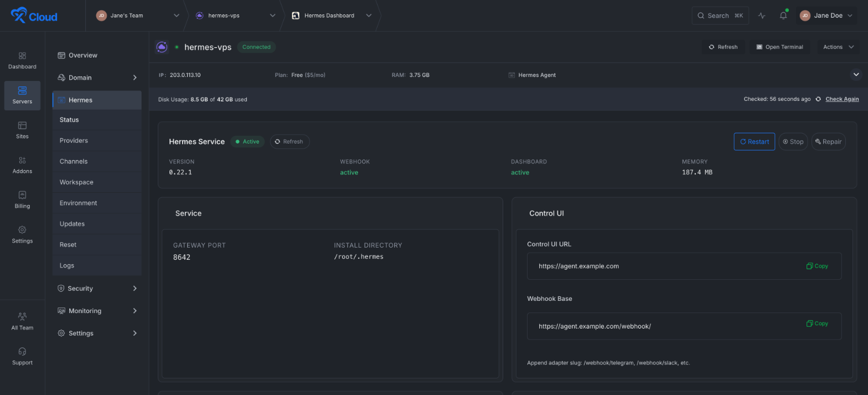
Task: Open the Addons sidebar icon
Action: (x=22, y=161)
